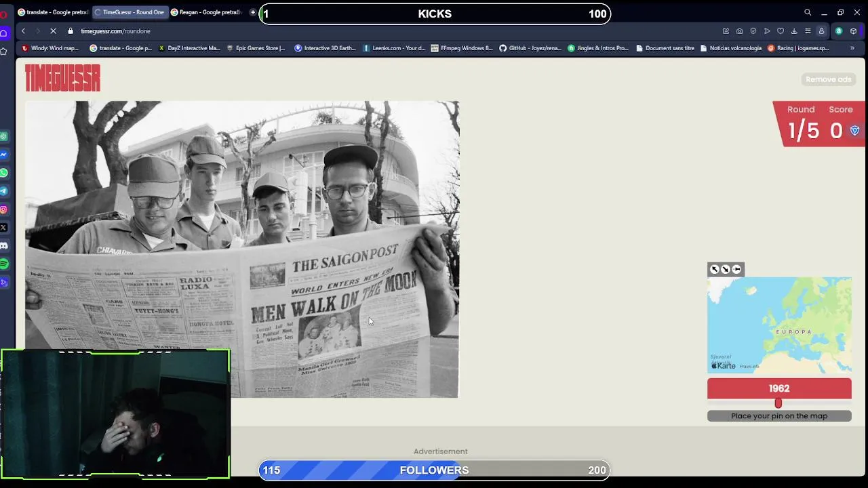Open the FFmpeg Windows bookmark
Screen dimensions: 868x488
(462, 48)
